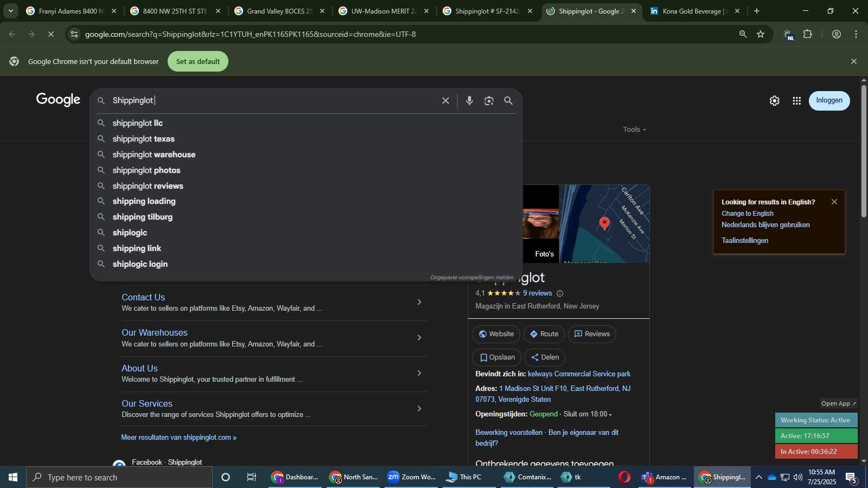Open Zoom Workplace from the taskbar
The image size is (868, 488).
point(412,477)
